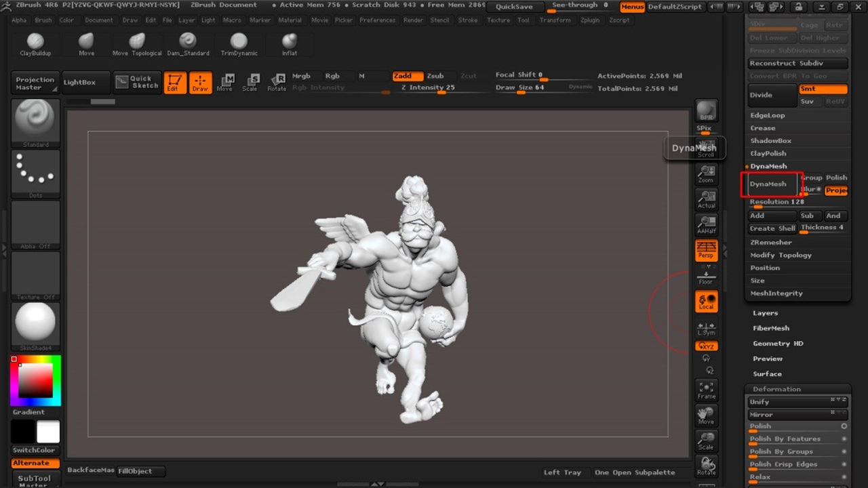Select the ClayBuildup brush icon
The image size is (868, 488).
click(35, 43)
